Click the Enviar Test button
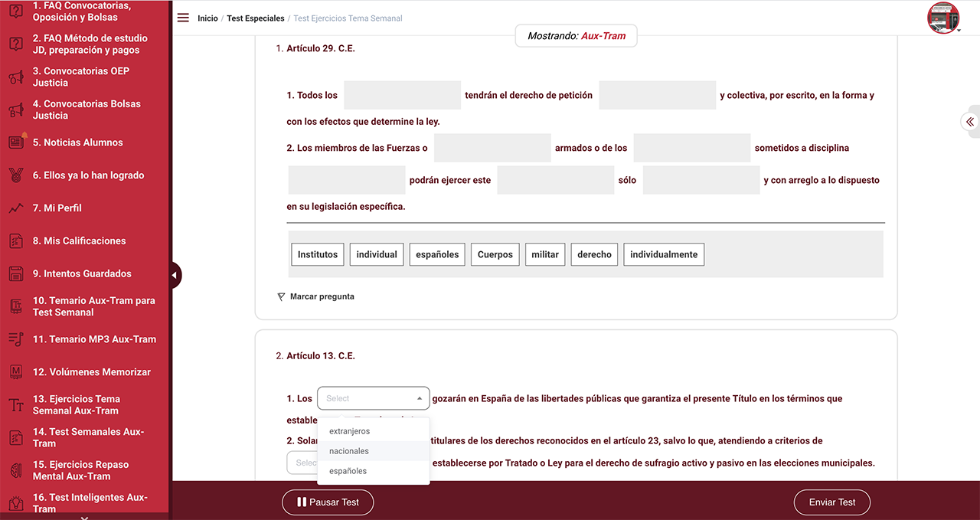This screenshot has width=980, height=520. [832, 502]
